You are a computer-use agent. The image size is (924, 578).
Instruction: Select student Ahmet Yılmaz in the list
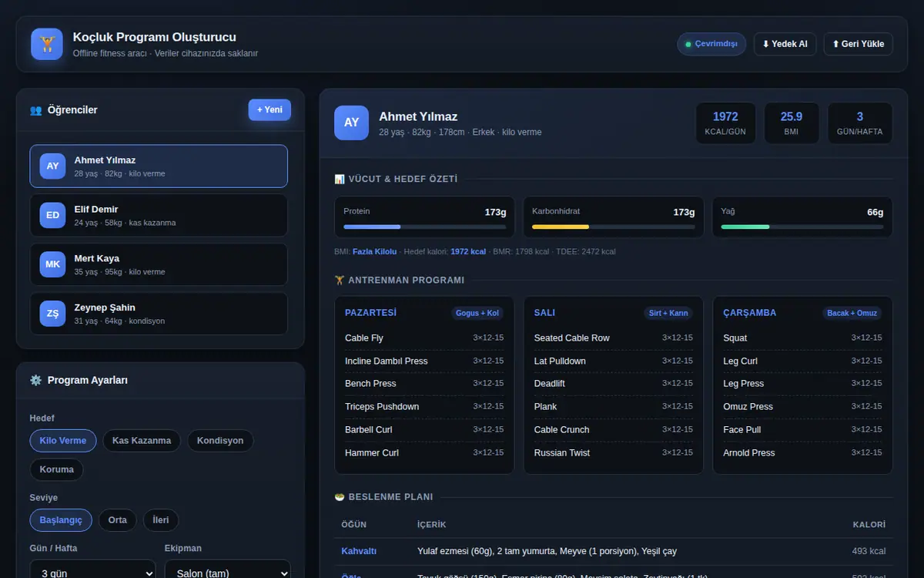coord(159,166)
